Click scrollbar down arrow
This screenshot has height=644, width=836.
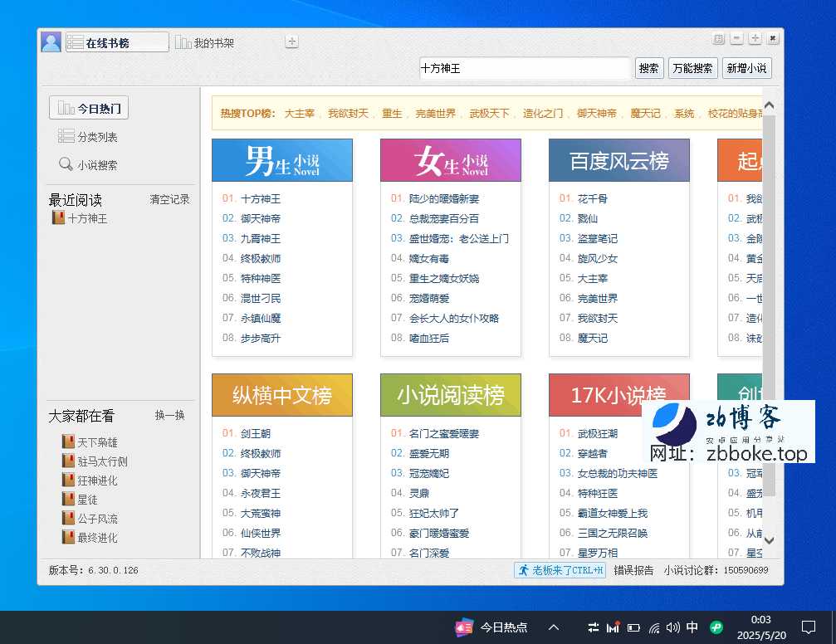[x=769, y=540]
